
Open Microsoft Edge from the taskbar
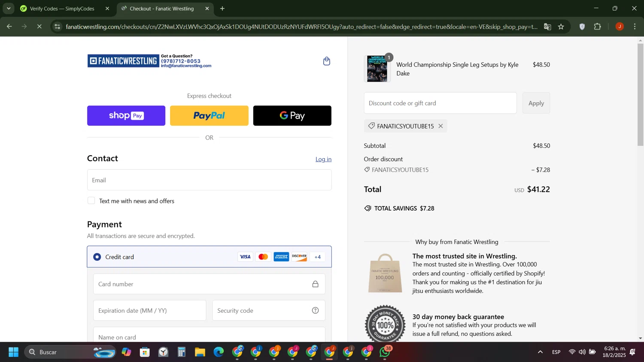[x=219, y=352]
